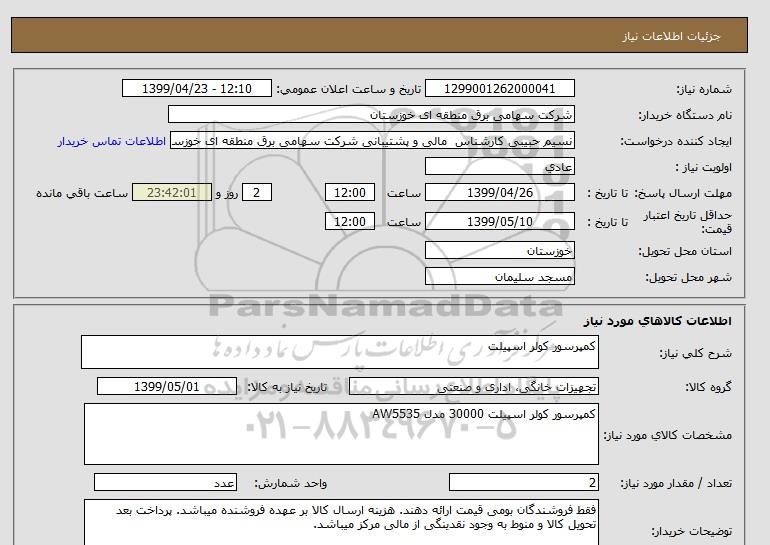The width and height of the screenshot is (770, 545).
Task: Select the remaining days field showing 2
Action: 256,192
